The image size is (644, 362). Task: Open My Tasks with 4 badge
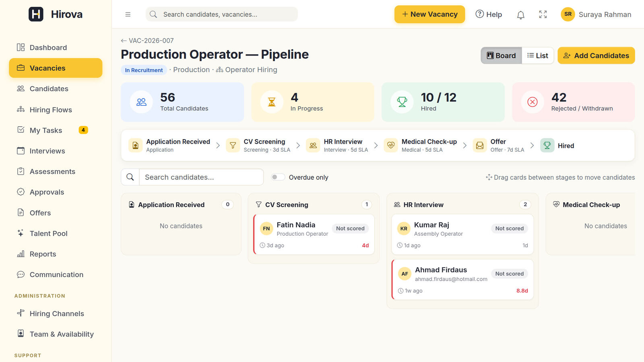[56, 130]
